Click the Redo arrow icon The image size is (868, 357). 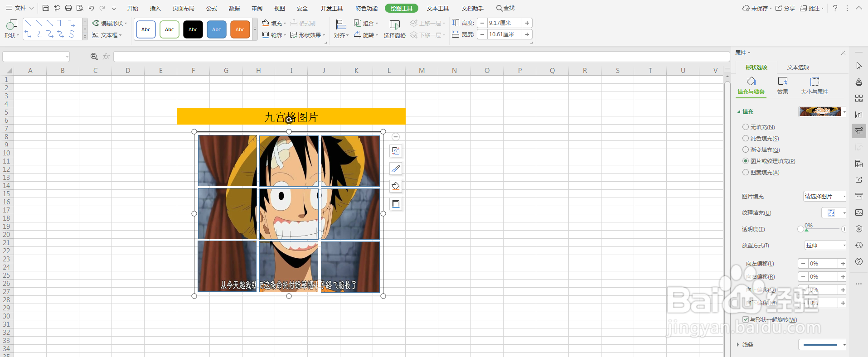102,8
